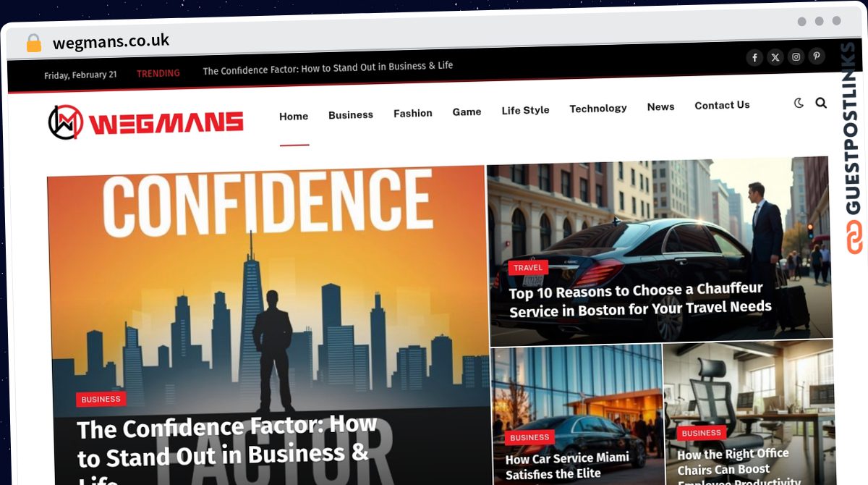Open the Facebook social icon
This screenshot has height=485, width=868.
pos(754,58)
